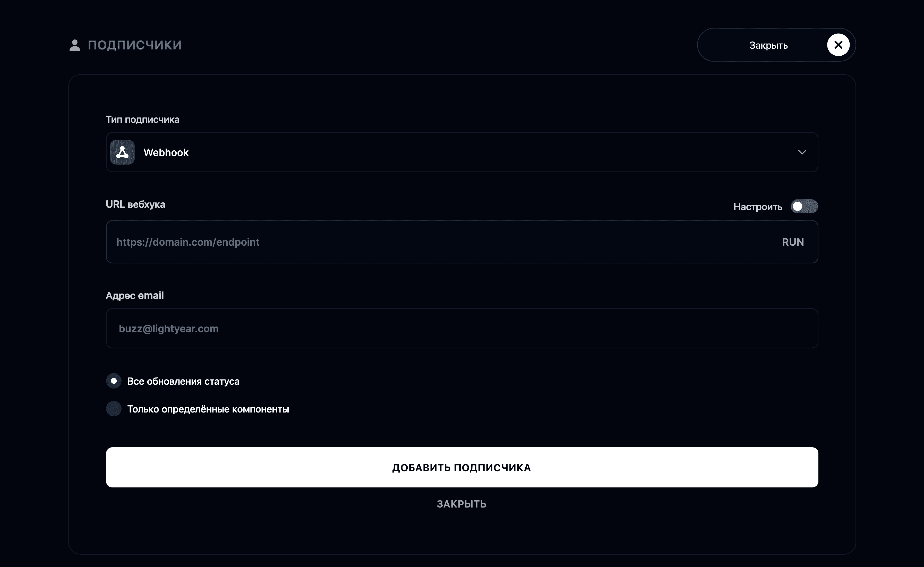Click the Настроить label text

[x=758, y=207]
